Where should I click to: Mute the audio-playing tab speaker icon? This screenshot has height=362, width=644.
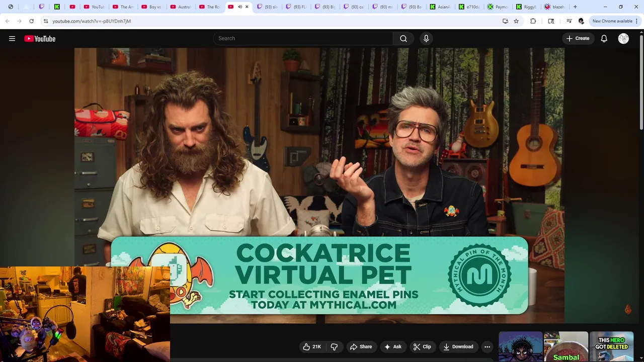click(x=239, y=7)
